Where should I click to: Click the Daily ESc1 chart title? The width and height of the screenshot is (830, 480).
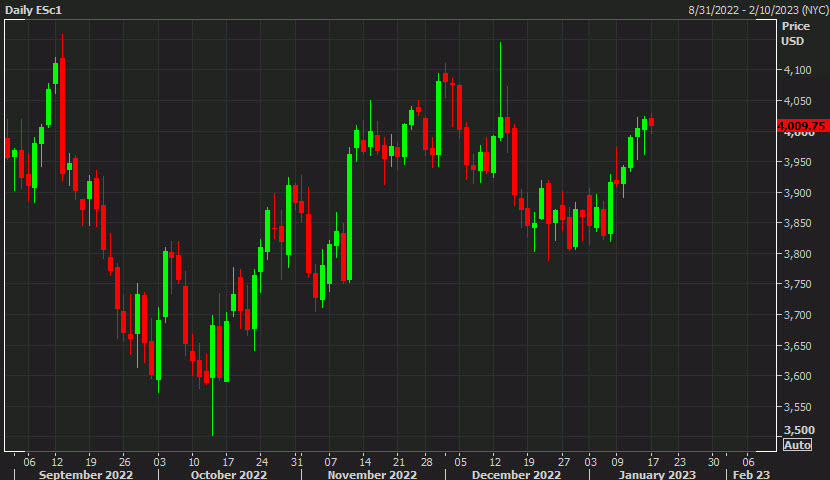[34, 9]
